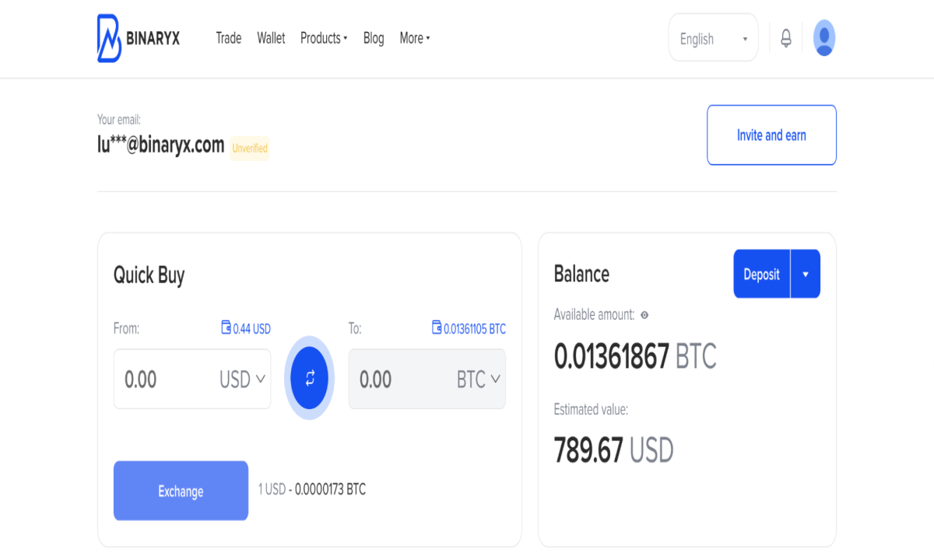Expand the Deposit button dropdown arrow
Screen dimensions: 934x560
click(x=806, y=274)
